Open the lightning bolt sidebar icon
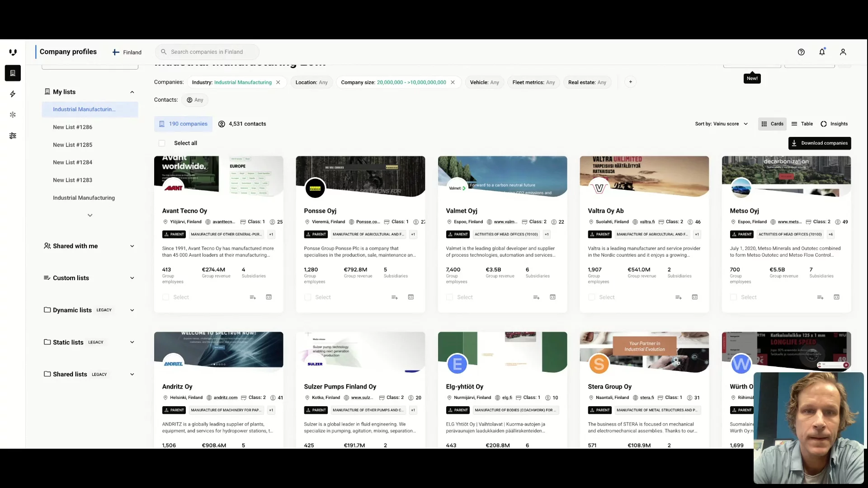 (13, 94)
